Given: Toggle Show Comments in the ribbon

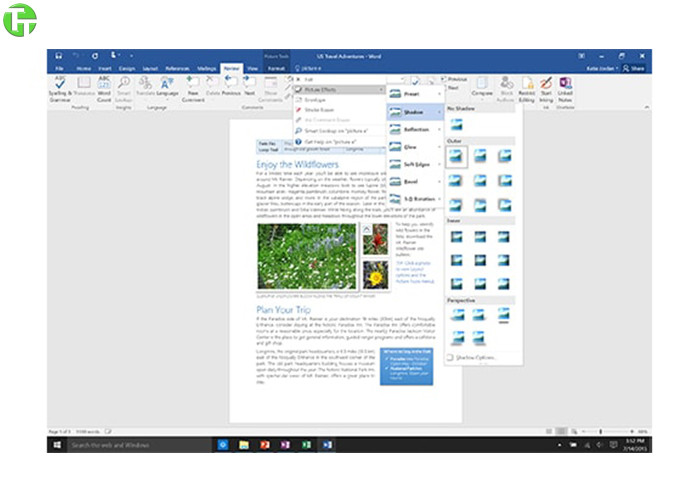Looking at the screenshot, I should click(271, 88).
